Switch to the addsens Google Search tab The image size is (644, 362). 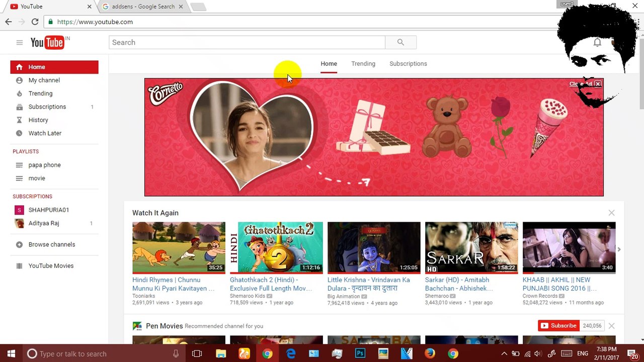143,7
